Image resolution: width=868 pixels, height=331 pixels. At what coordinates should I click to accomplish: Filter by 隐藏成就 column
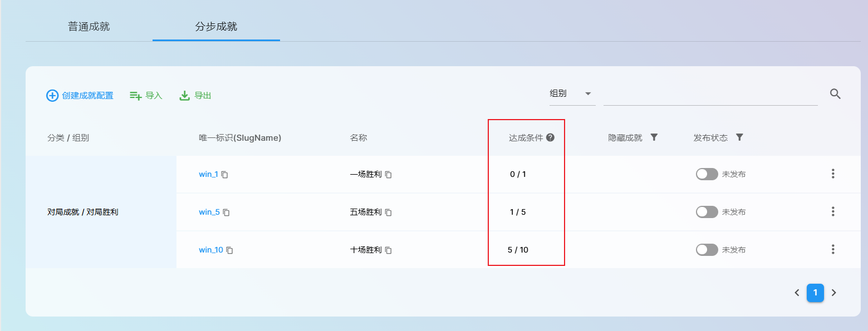click(x=654, y=137)
